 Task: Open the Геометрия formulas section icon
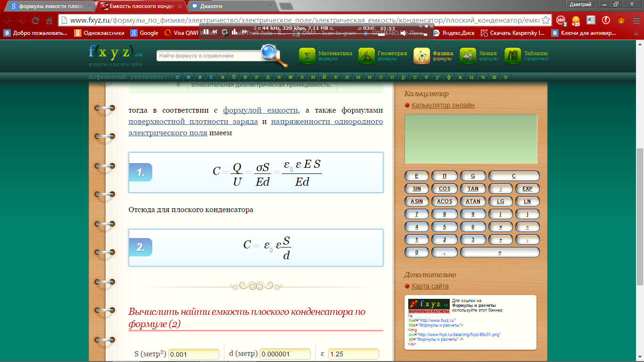[x=366, y=56]
